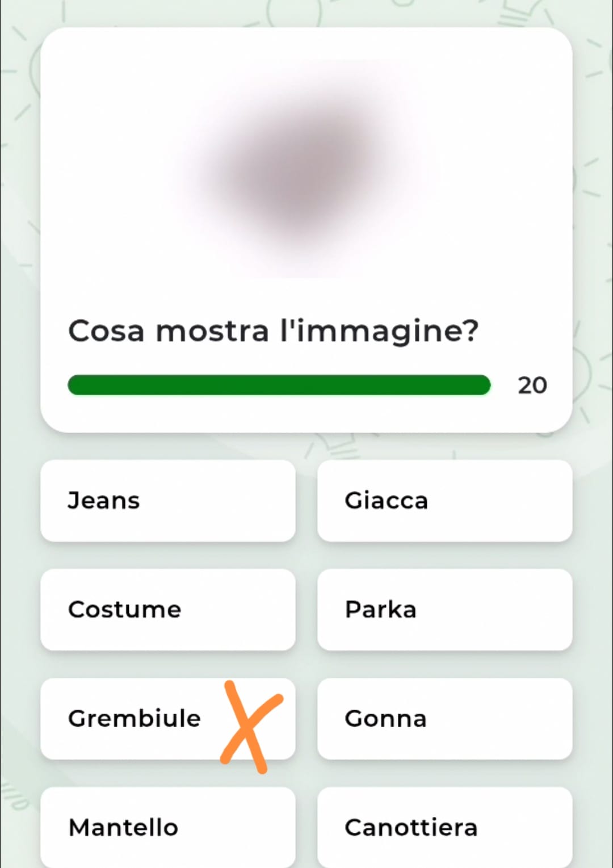Image resolution: width=613 pixels, height=868 pixels.
Task: Pick the Mantello answer
Action: click(x=167, y=827)
